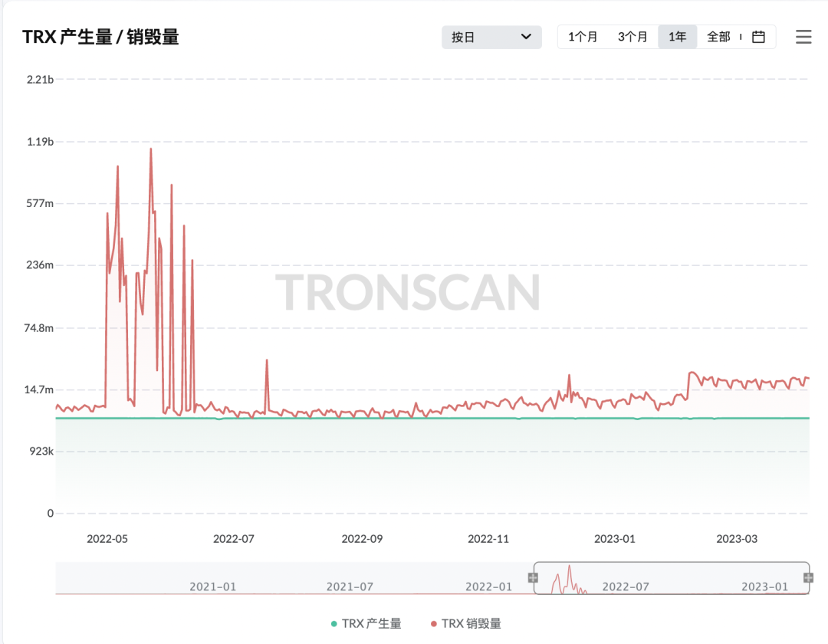Select the 全部 range tab
The image size is (828, 644).
pyautogui.click(x=718, y=37)
